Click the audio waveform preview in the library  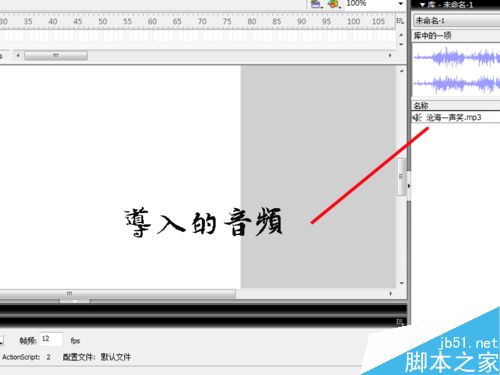(456, 70)
